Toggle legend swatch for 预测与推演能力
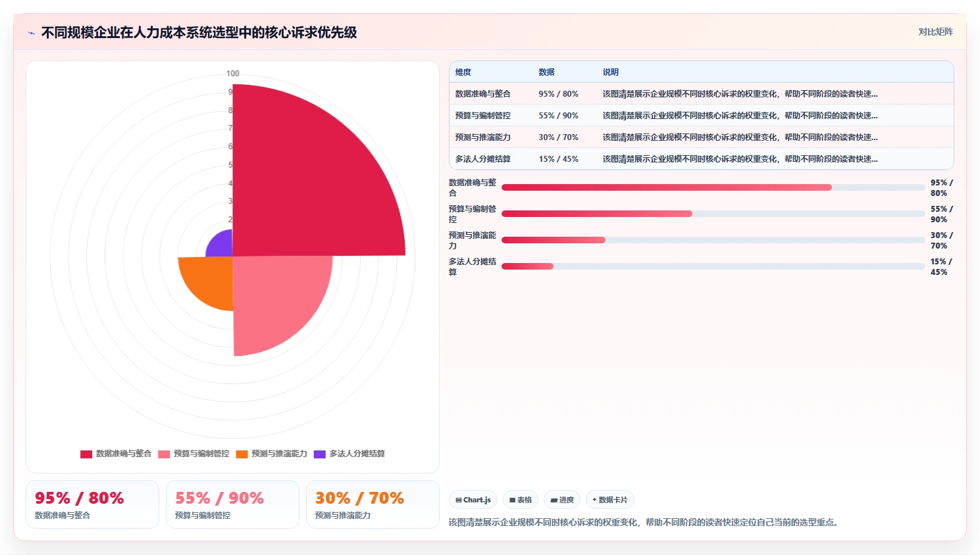Screen dimensions: 980x555 [242, 454]
